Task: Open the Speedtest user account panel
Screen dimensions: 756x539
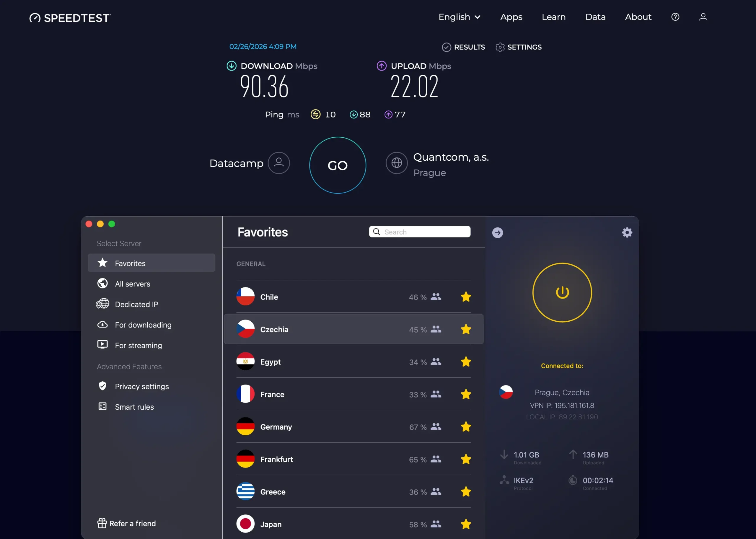Action: pyautogui.click(x=703, y=17)
